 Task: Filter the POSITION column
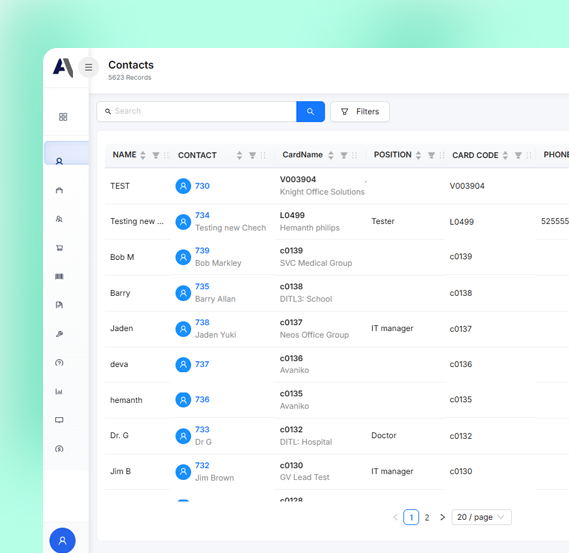point(431,155)
